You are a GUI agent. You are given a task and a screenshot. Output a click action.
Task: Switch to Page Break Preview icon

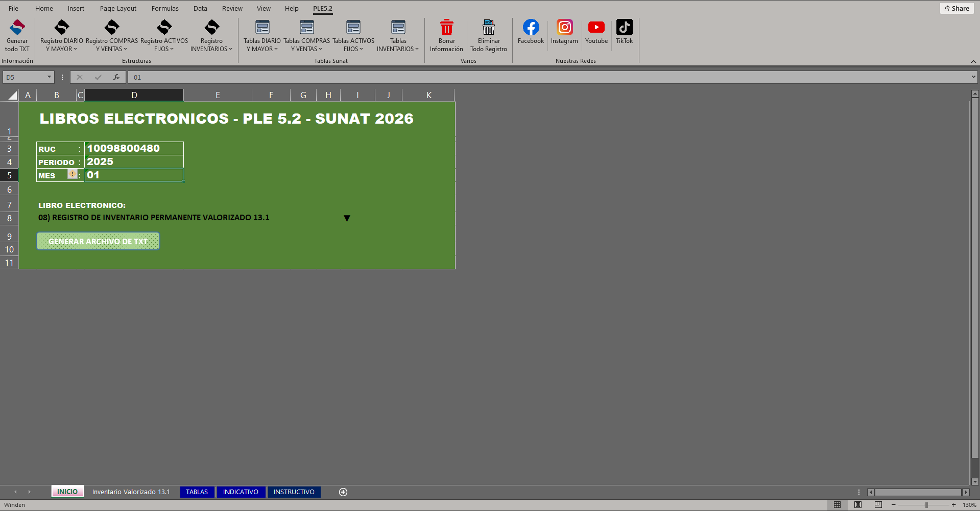[878, 505]
